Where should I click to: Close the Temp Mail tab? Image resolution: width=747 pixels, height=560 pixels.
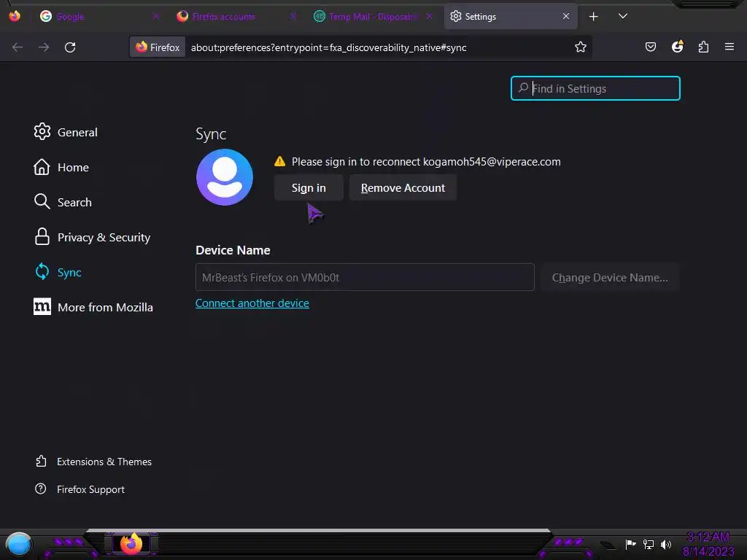429,17
